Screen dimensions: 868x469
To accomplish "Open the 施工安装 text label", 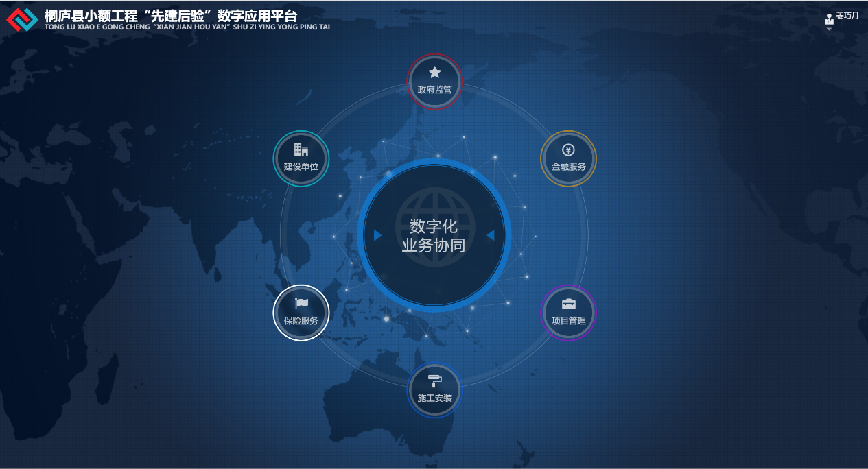I will (x=434, y=398).
